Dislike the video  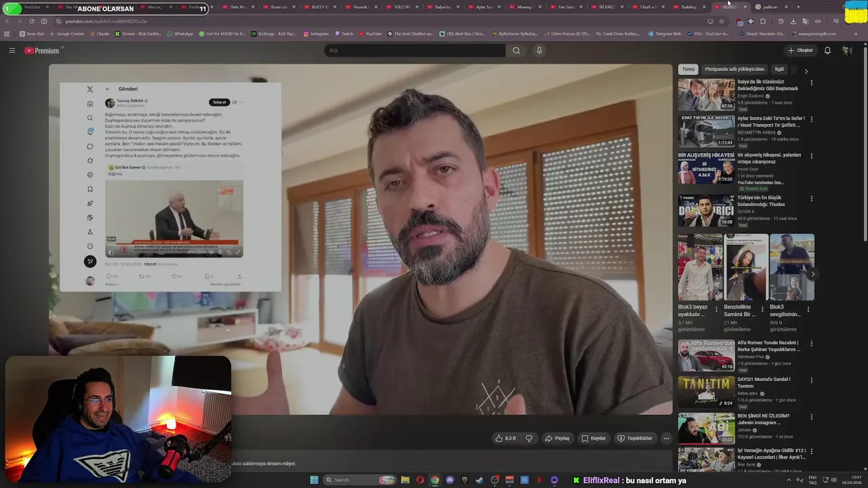click(x=529, y=439)
